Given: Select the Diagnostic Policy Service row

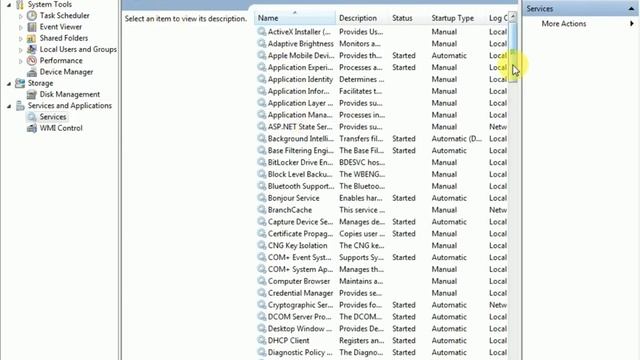Looking at the screenshot, I should [x=382, y=352].
